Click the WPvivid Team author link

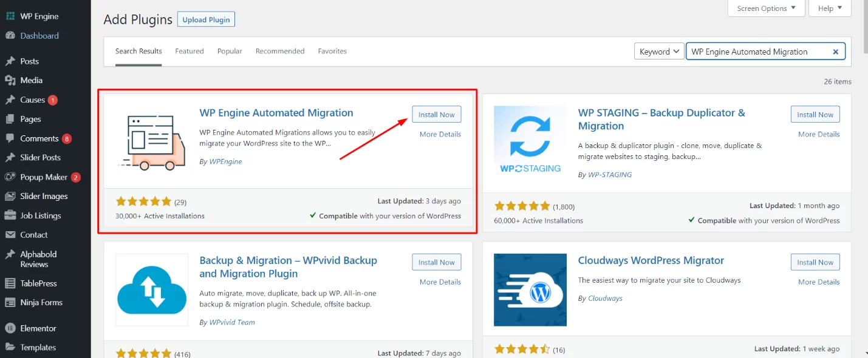[231, 322]
